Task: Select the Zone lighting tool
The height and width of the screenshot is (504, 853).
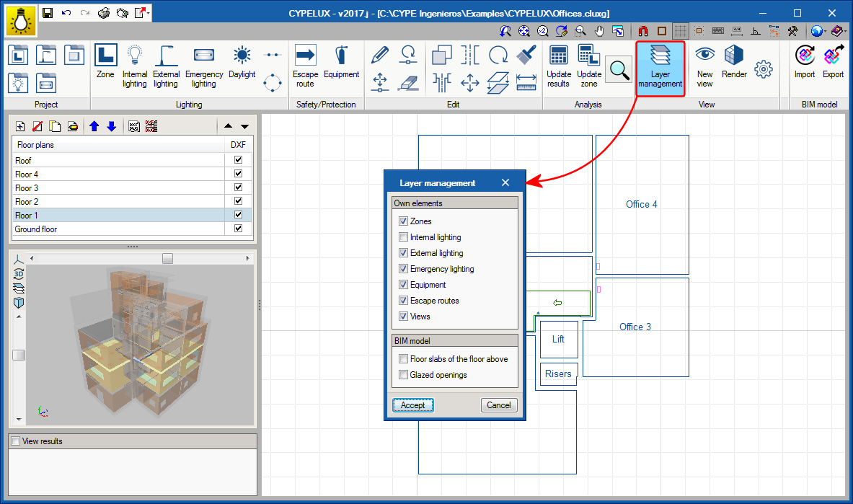Action: [x=105, y=64]
